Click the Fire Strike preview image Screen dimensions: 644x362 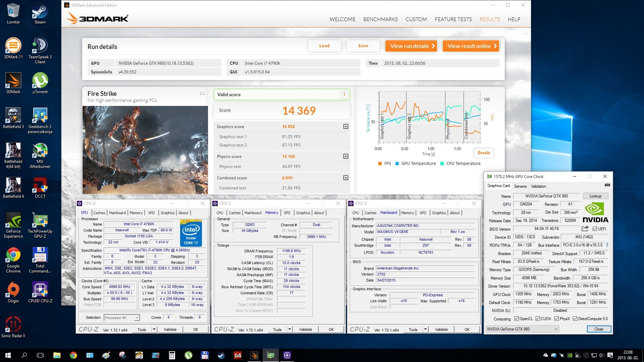(145, 149)
